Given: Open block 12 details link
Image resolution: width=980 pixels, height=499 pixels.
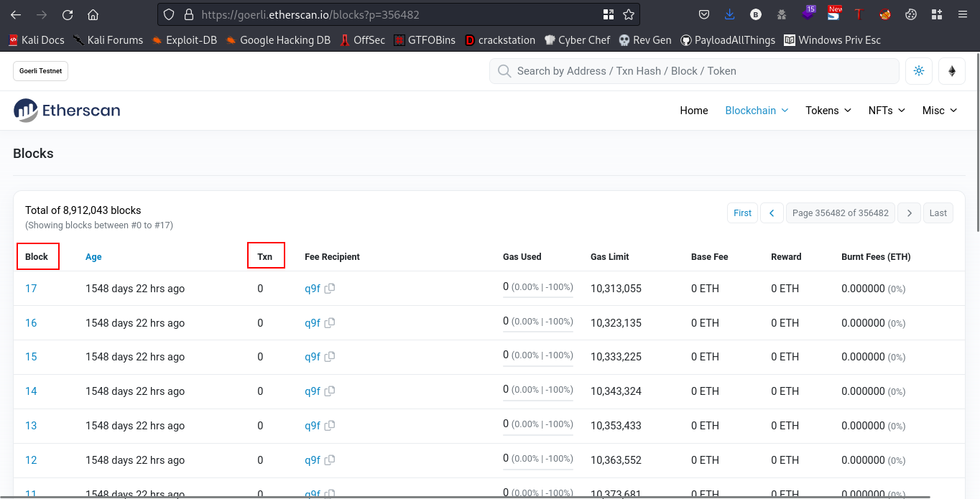Looking at the screenshot, I should pyautogui.click(x=31, y=460).
